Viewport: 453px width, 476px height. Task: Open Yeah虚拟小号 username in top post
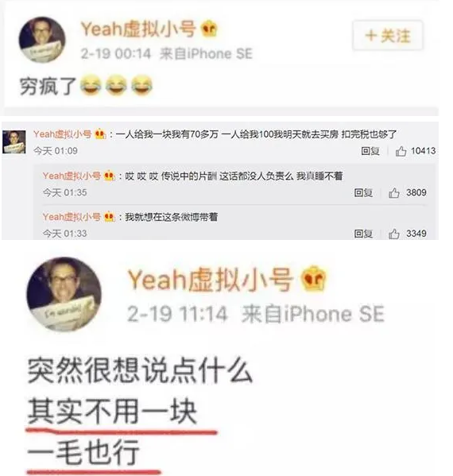click(x=137, y=29)
